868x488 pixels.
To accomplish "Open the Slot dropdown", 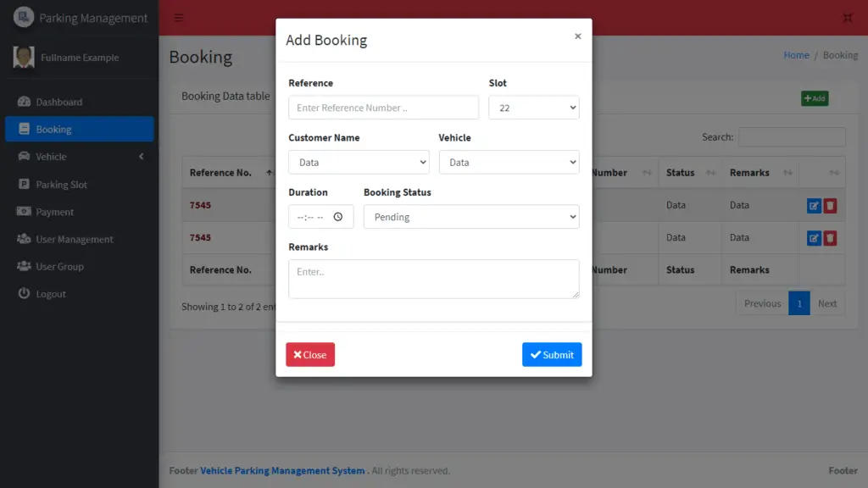I will click(x=533, y=108).
